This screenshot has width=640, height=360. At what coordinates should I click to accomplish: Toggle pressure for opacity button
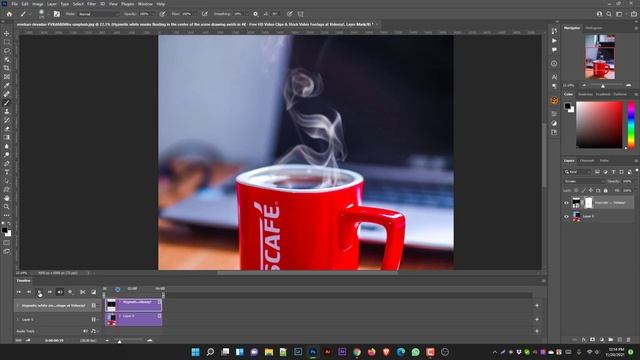coord(162,14)
